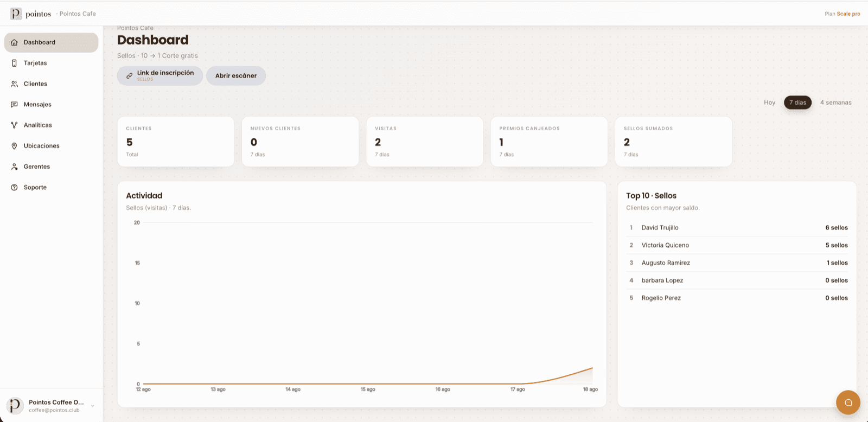Screen dimensions: 868x422
Task: Open Soporte from the sidebar
Action: (51, 187)
